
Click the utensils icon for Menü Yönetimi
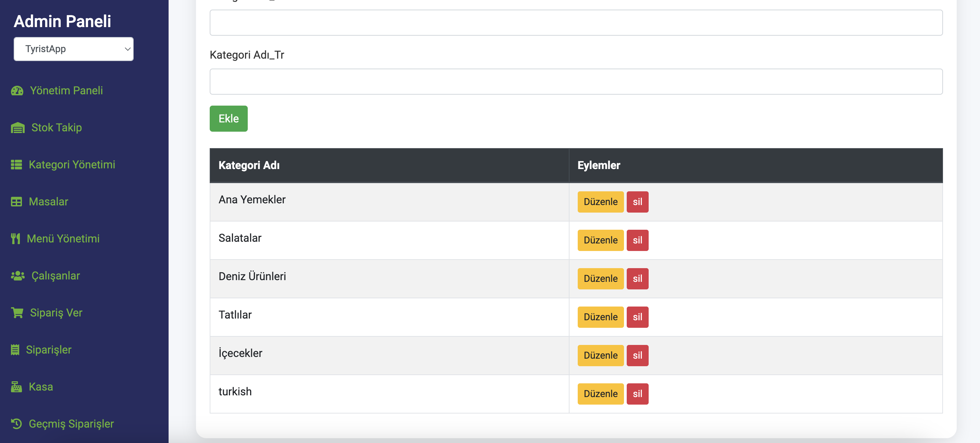pyautogui.click(x=16, y=239)
